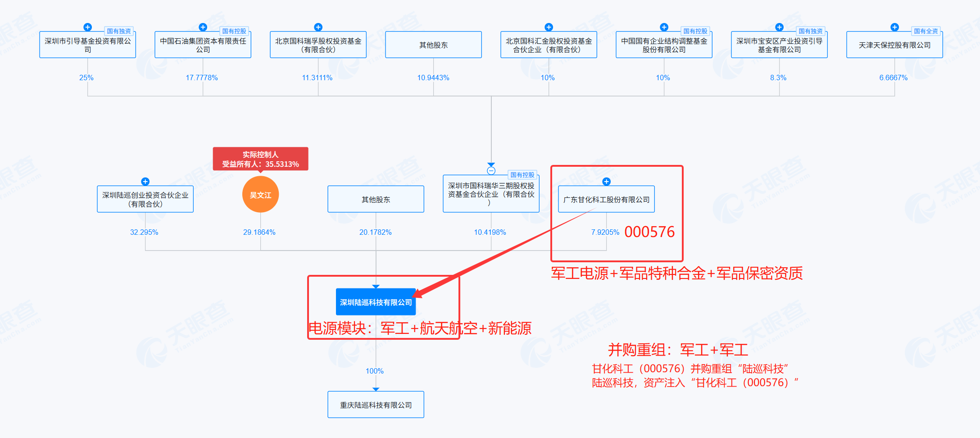Screen dimensions: 980x438
Task: Open 中国国有企业结构调整基金股份有限公司 node
Action: click(664, 45)
